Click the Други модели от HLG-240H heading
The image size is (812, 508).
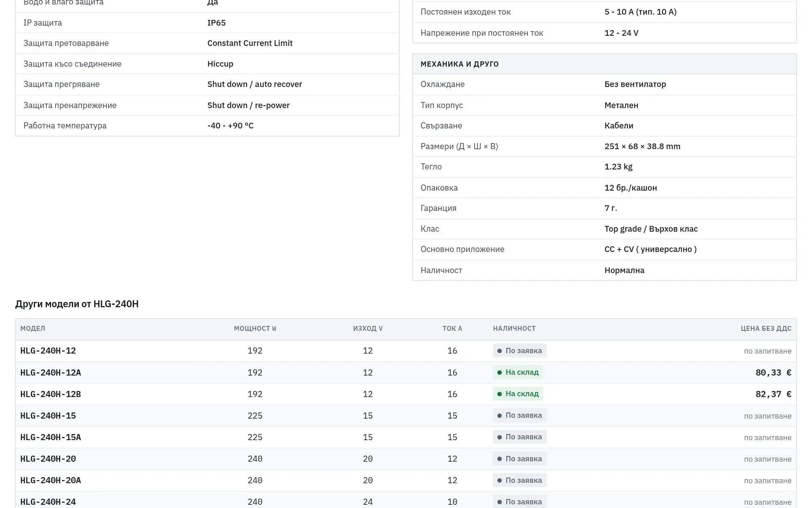77,304
